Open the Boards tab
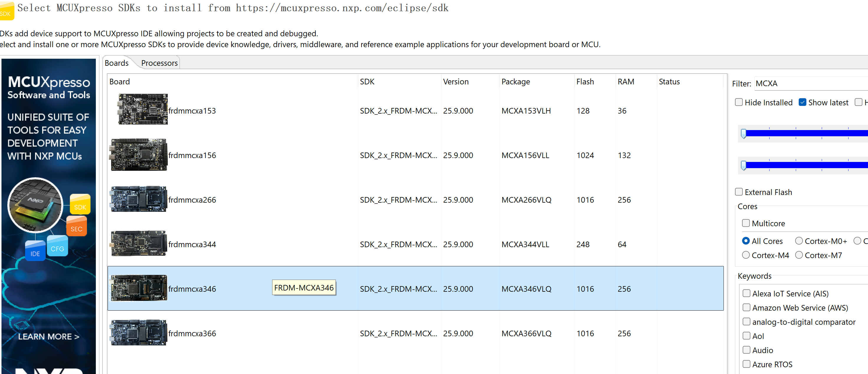This screenshot has height=374, width=868. 116,63
